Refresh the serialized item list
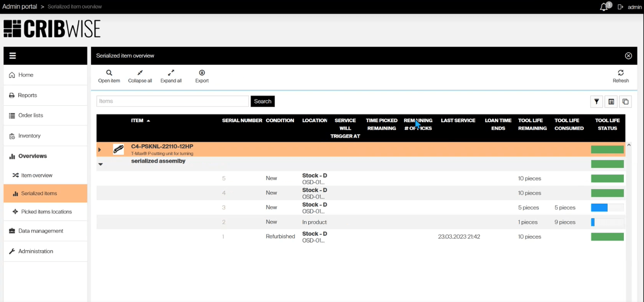Image resolution: width=644 pixels, height=302 pixels. pyautogui.click(x=620, y=73)
